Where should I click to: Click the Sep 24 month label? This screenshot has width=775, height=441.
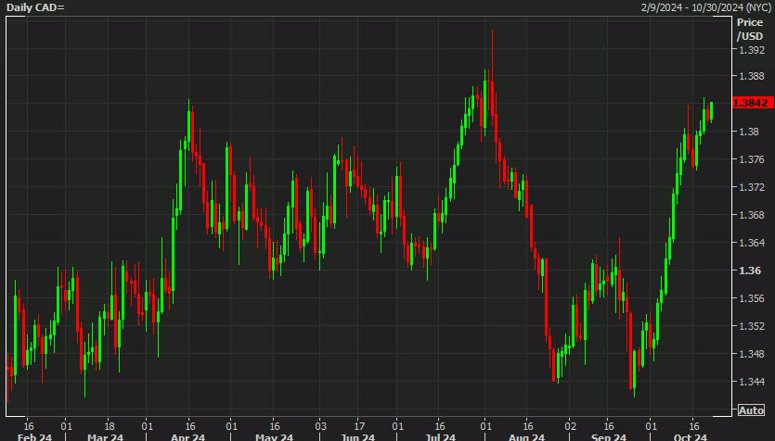609,437
